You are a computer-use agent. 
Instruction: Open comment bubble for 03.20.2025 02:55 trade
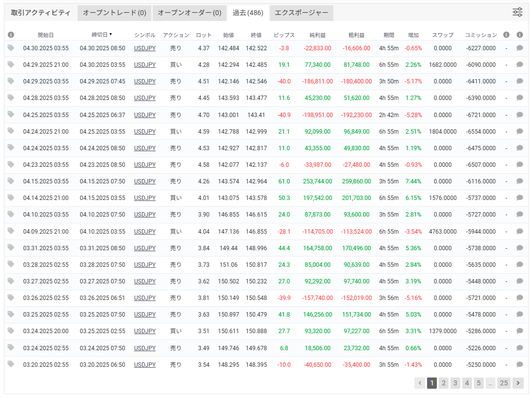point(519,364)
